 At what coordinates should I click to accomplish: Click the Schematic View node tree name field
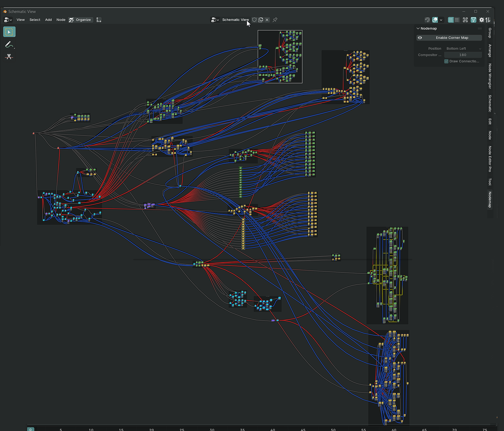[x=235, y=20]
